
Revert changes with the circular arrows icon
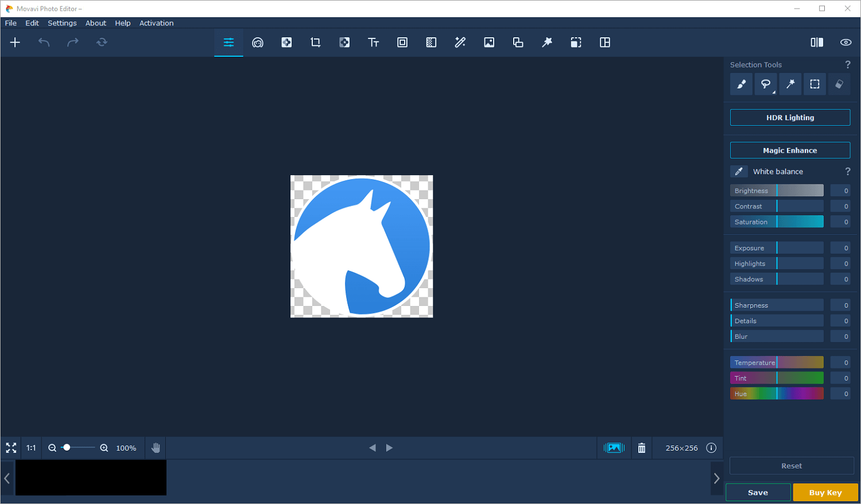pos(102,42)
